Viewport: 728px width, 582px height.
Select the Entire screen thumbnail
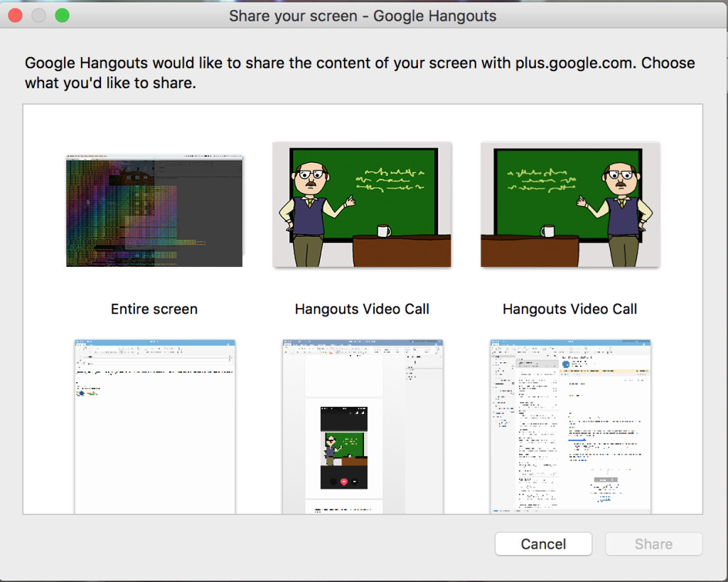(154, 211)
